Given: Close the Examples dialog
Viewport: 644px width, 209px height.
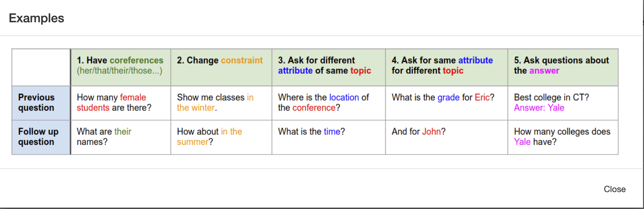Looking at the screenshot, I should 614,189.
